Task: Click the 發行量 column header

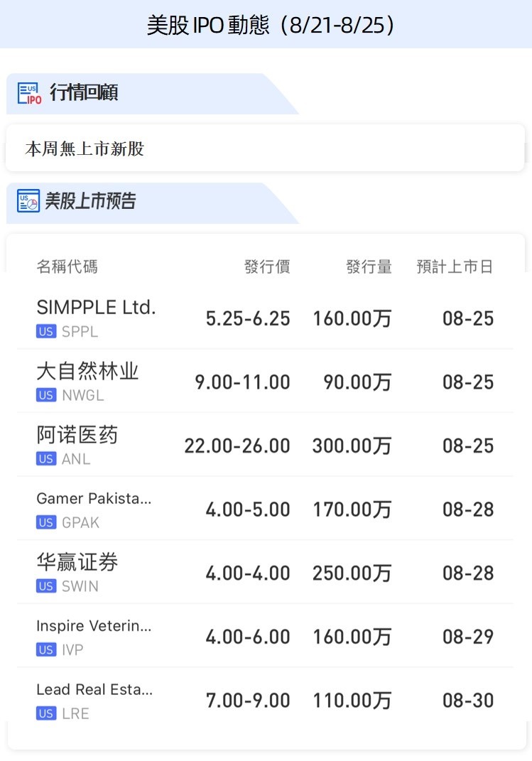Action: tap(369, 267)
